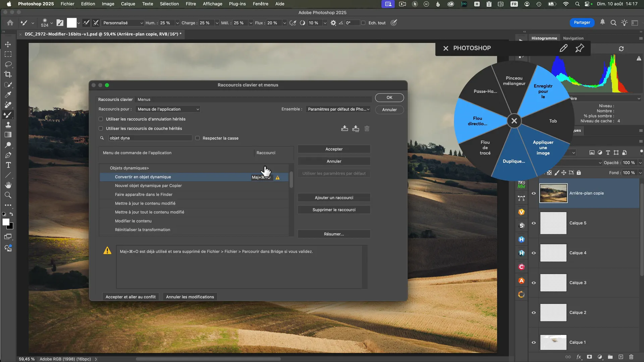This screenshot has width=644, height=362.
Task: Click the objet dyna search field
Action: pos(150,138)
